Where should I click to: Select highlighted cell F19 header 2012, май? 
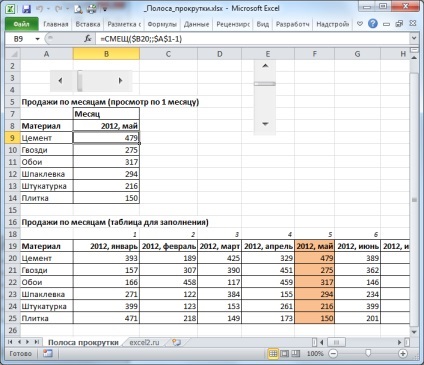pyautogui.click(x=314, y=246)
